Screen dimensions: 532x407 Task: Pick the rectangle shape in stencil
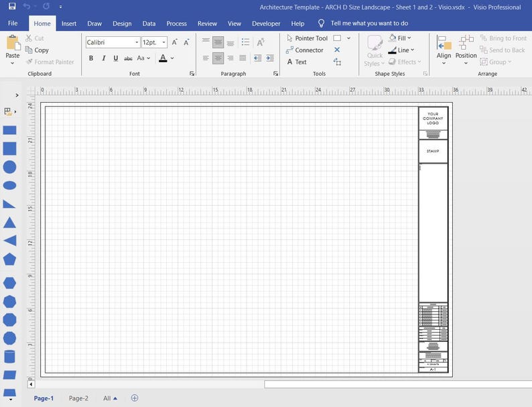(9, 130)
